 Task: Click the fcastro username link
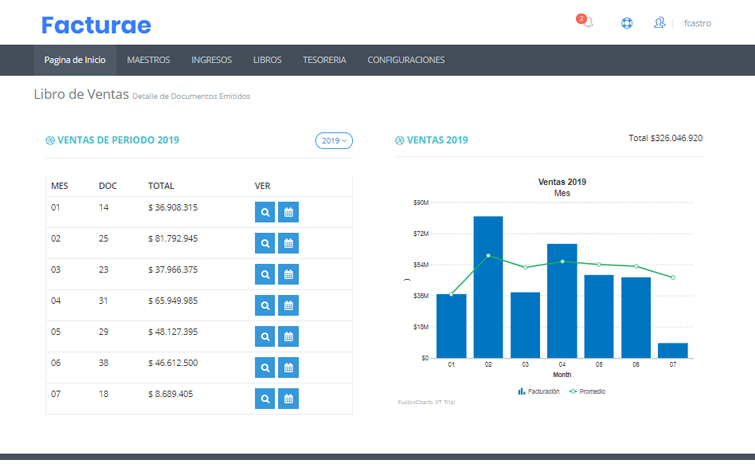tap(697, 23)
